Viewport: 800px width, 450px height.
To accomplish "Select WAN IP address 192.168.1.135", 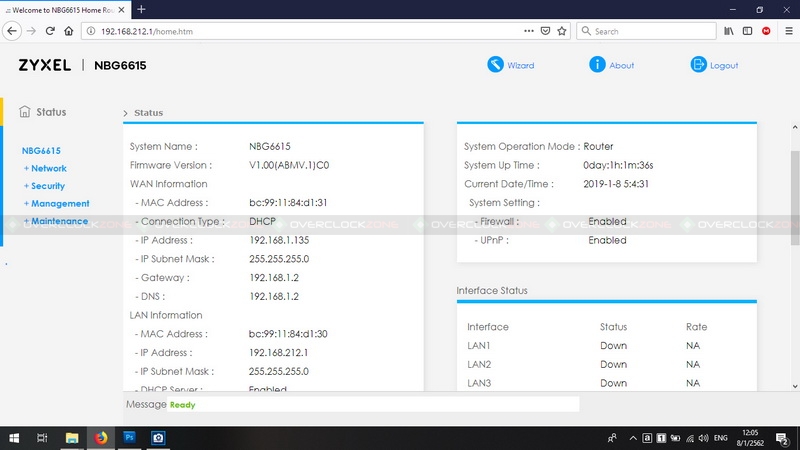I will click(x=279, y=240).
